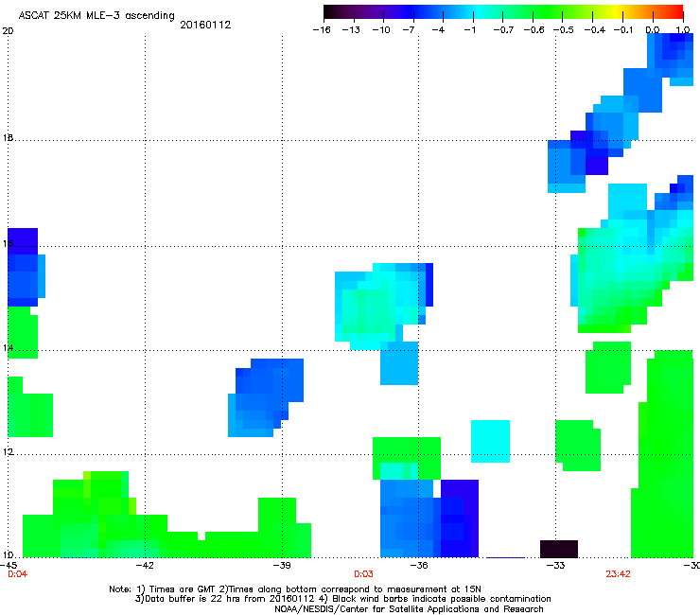Click the 'Data buffer is 22 hrs' note line
This screenshot has width=700, height=615.
click(x=342, y=599)
